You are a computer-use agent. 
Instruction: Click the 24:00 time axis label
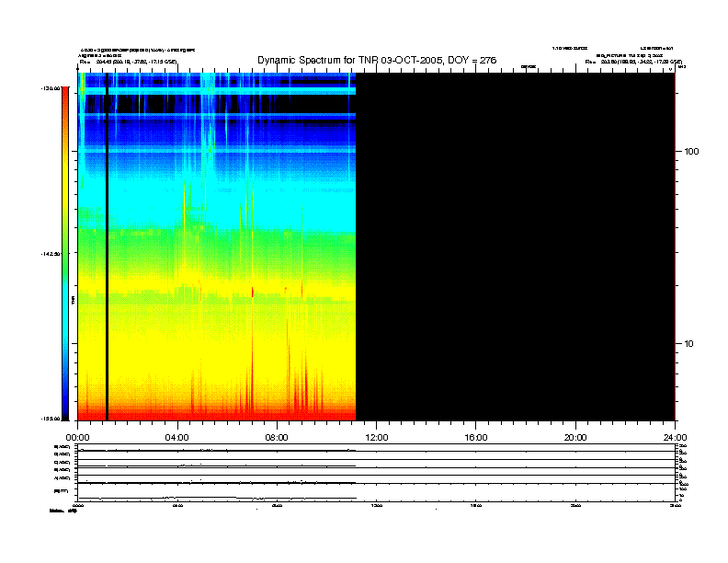coord(675,438)
